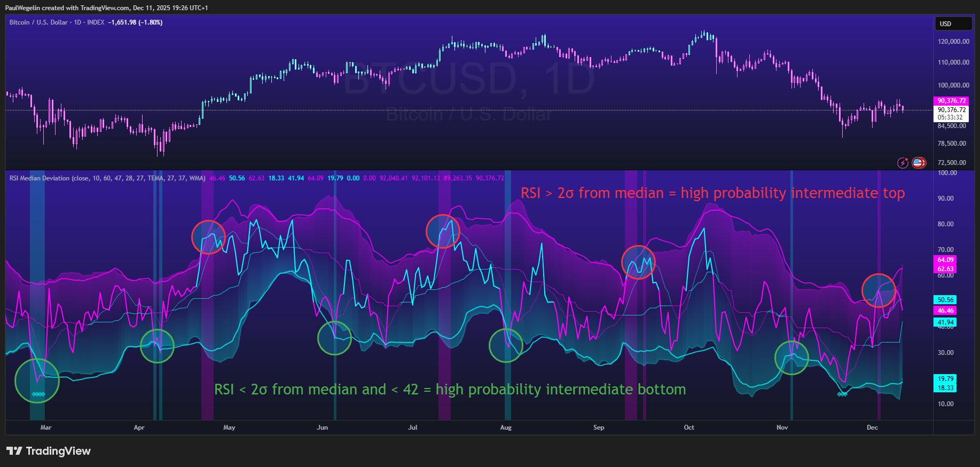Open the US flag economic events icon
980x467 pixels.
tap(919, 163)
